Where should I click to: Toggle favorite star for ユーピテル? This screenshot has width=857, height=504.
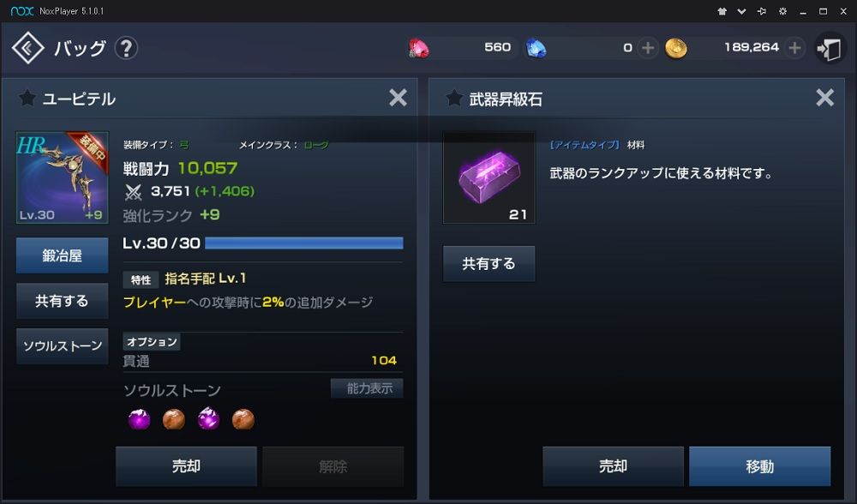(27, 99)
